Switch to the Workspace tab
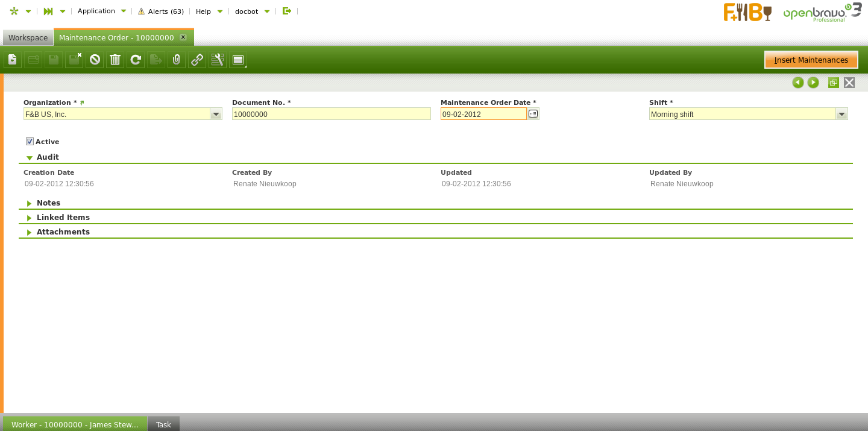868x431 pixels. pos(28,38)
